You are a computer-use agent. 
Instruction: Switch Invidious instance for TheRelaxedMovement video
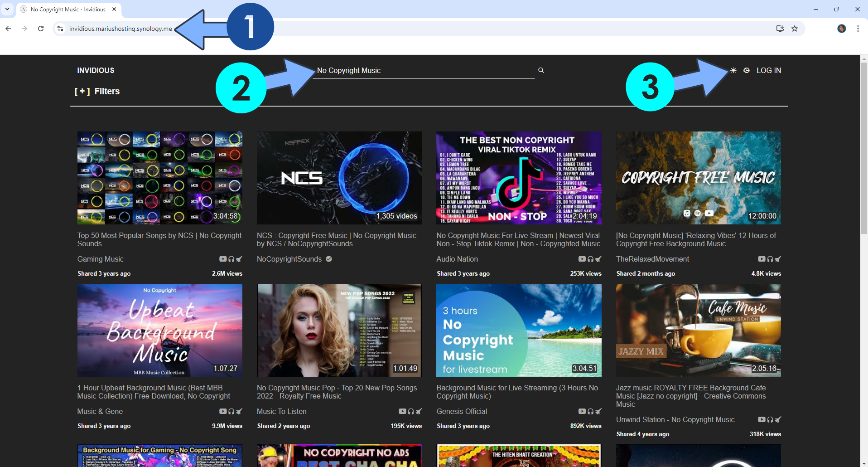click(x=778, y=259)
